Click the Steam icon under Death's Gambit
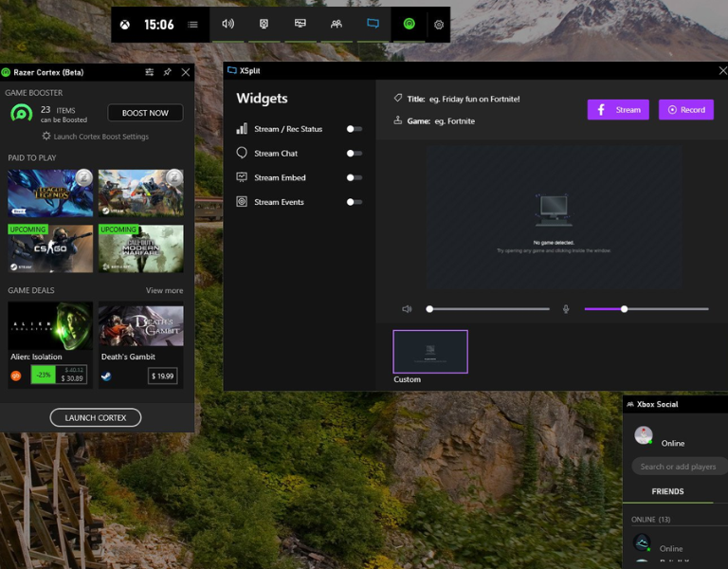This screenshot has width=728, height=569. click(106, 376)
